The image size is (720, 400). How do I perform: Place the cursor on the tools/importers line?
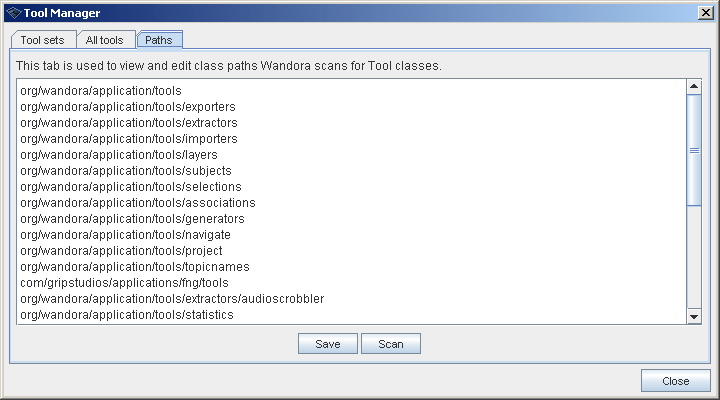128,139
